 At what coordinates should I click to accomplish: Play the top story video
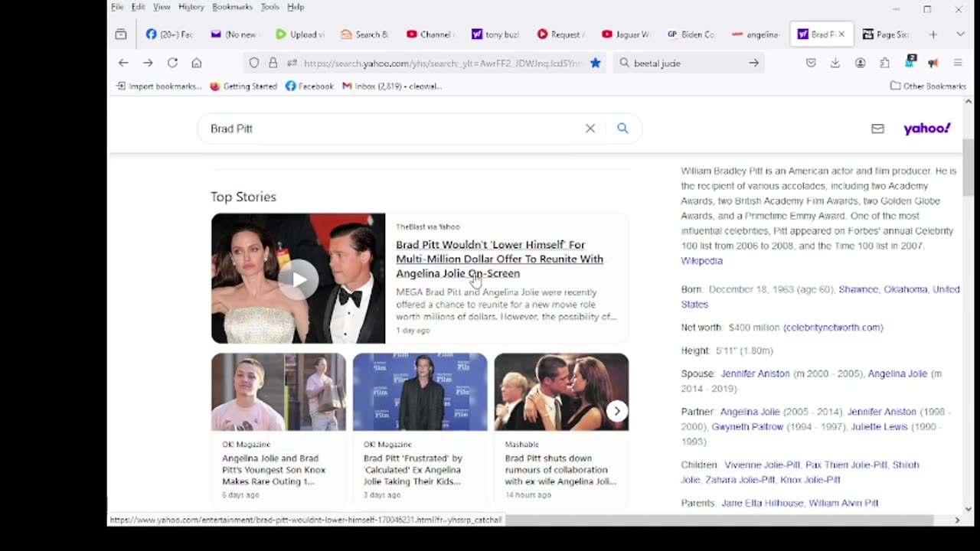(299, 279)
